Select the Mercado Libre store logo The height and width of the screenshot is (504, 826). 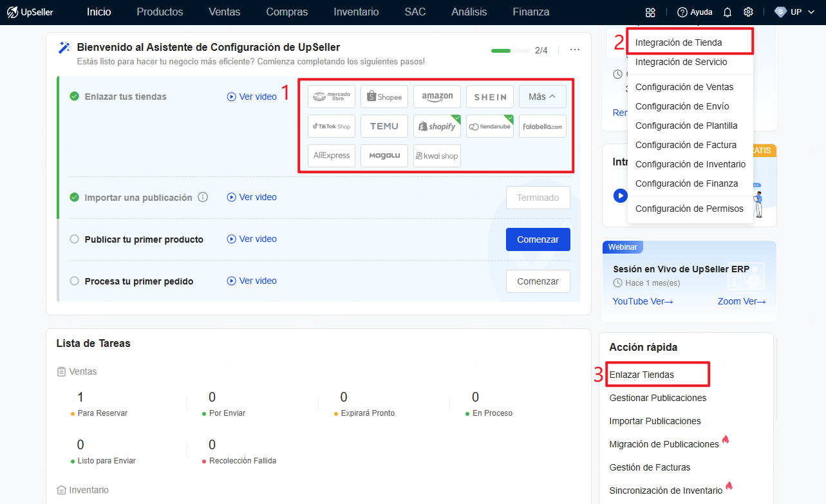tap(332, 97)
